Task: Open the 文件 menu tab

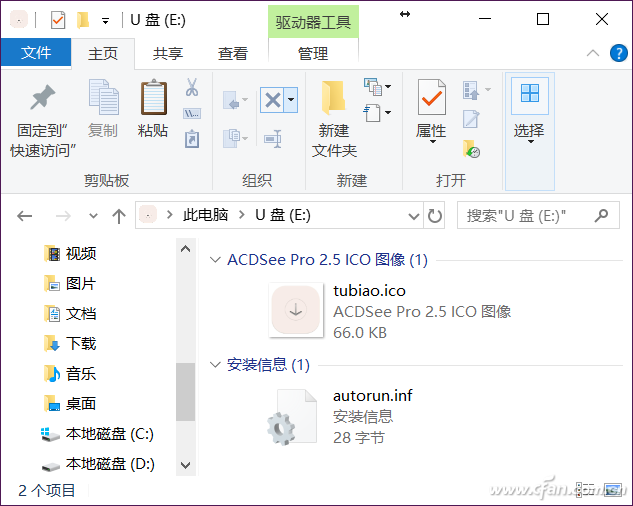Action: 36,52
